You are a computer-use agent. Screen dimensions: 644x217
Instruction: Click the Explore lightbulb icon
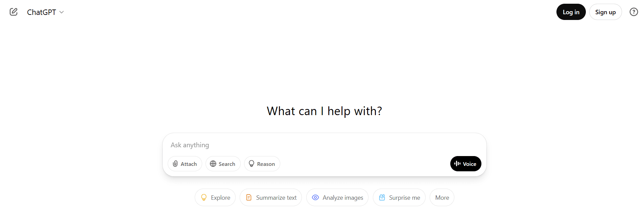[x=204, y=197]
